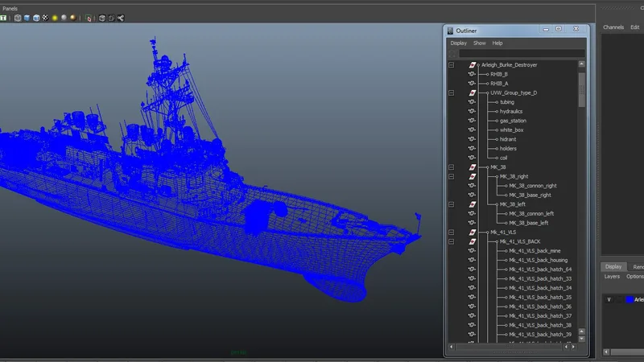
Task: Collapse the MK_38 group
Action: coord(452,167)
